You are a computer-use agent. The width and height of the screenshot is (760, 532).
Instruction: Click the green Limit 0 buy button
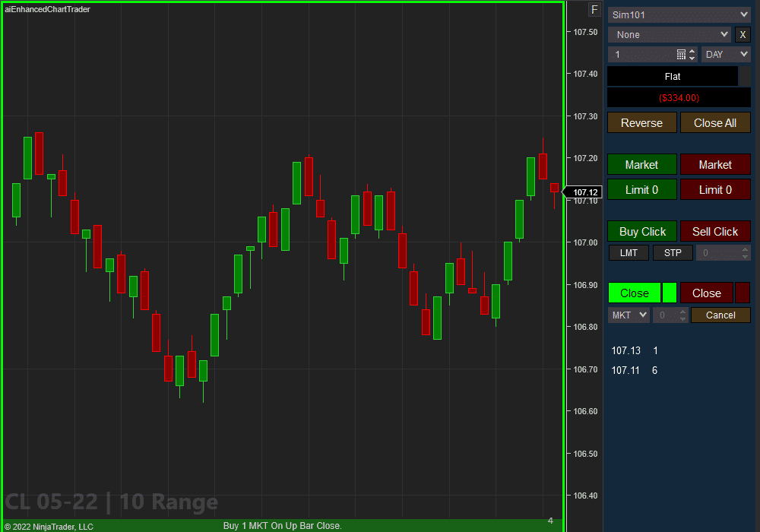tap(641, 189)
